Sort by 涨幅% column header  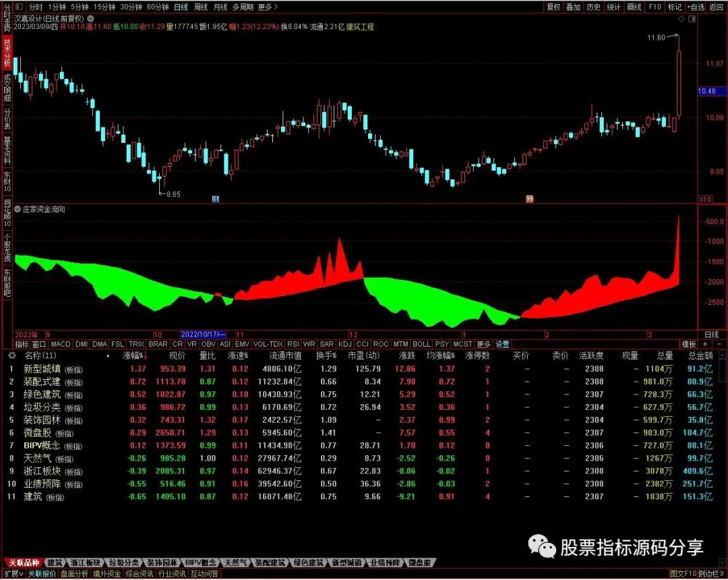[x=133, y=355]
